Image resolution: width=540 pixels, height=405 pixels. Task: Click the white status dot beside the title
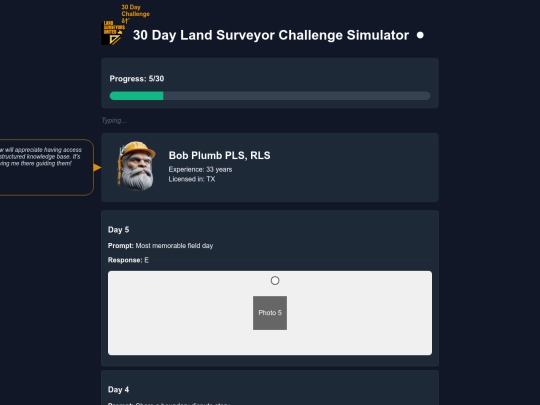point(420,35)
